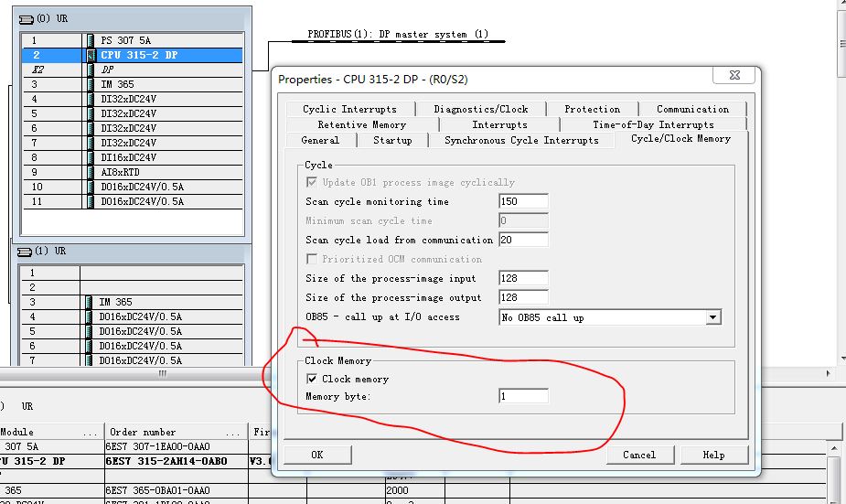Click the Order number column header
Image resolution: width=846 pixels, height=504 pixels.
point(177,433)
